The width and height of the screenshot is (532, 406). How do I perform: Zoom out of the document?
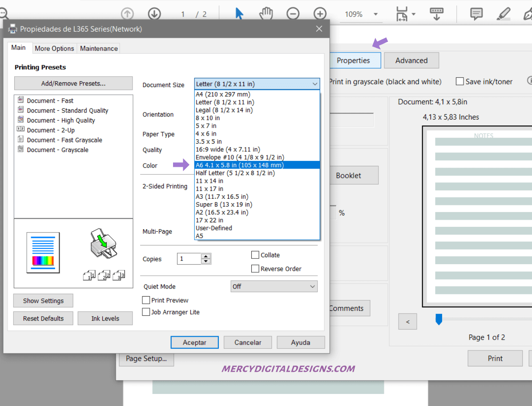pos(293,14)
